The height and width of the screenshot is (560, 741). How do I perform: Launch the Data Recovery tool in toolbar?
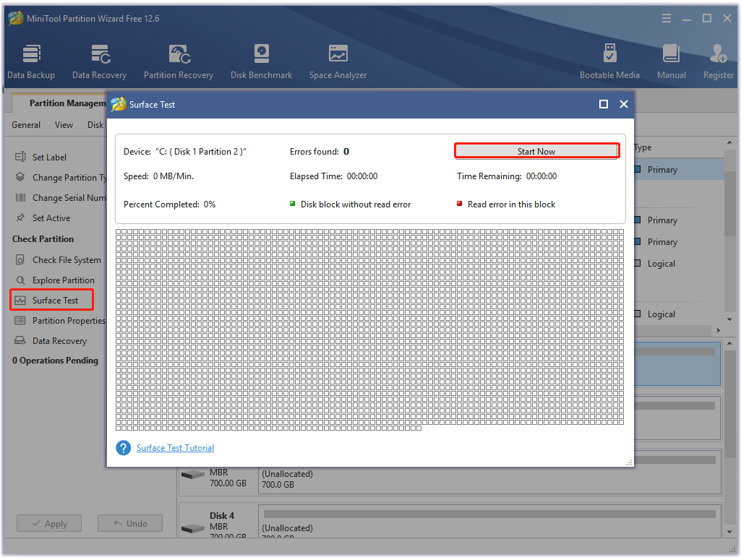click(x=99, y=62)
